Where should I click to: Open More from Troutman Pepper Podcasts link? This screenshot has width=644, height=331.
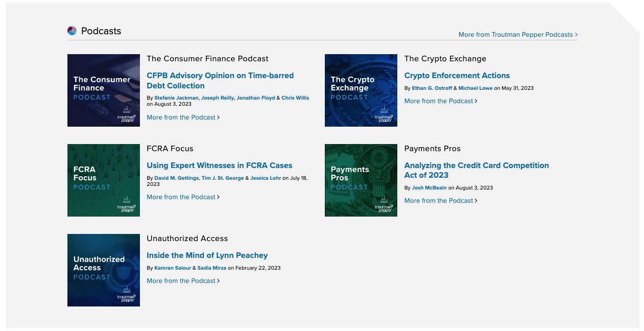tap(518, 35)
